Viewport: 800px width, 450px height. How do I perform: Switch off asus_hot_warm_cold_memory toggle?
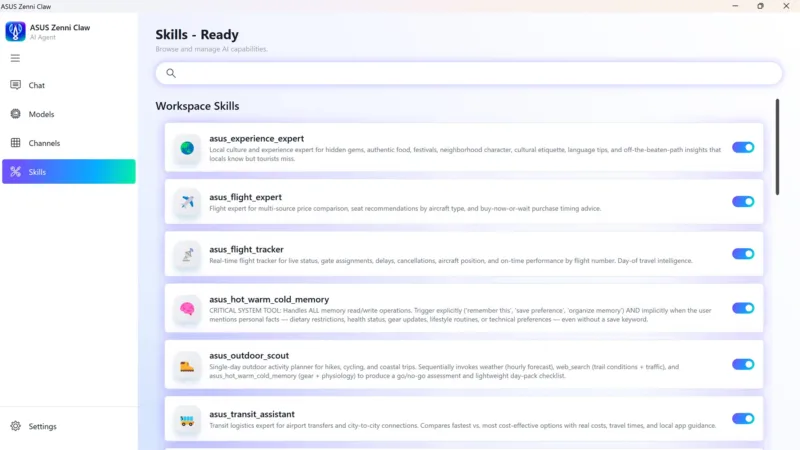(743, 308)
